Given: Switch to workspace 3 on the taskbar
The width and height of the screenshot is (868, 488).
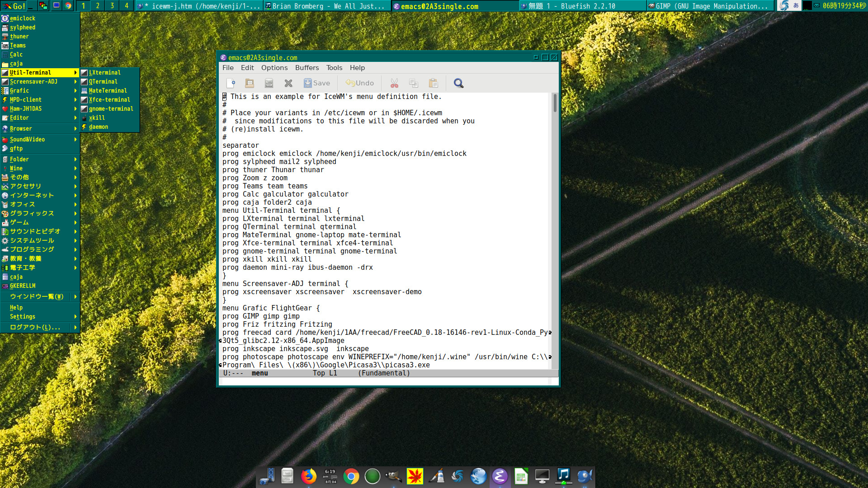Looking at the screenshot, I should (x=112, y=6).
